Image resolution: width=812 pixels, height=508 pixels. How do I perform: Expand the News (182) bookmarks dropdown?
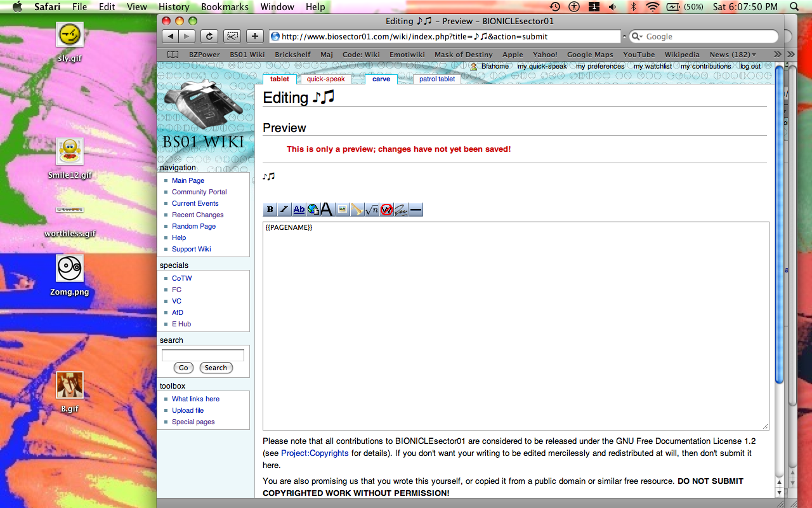pyautogui.click(x=733, y=55)
